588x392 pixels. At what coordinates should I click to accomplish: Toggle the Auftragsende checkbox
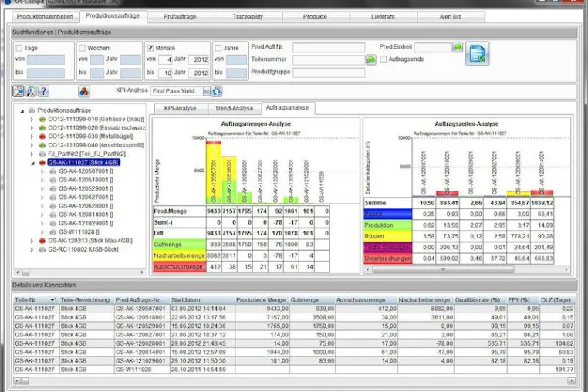coord(384,59)
